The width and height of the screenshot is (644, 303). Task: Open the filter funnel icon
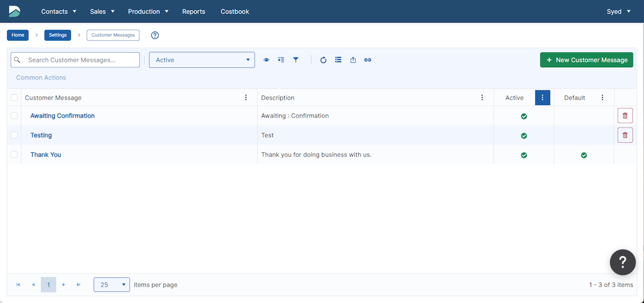point(296,60)
